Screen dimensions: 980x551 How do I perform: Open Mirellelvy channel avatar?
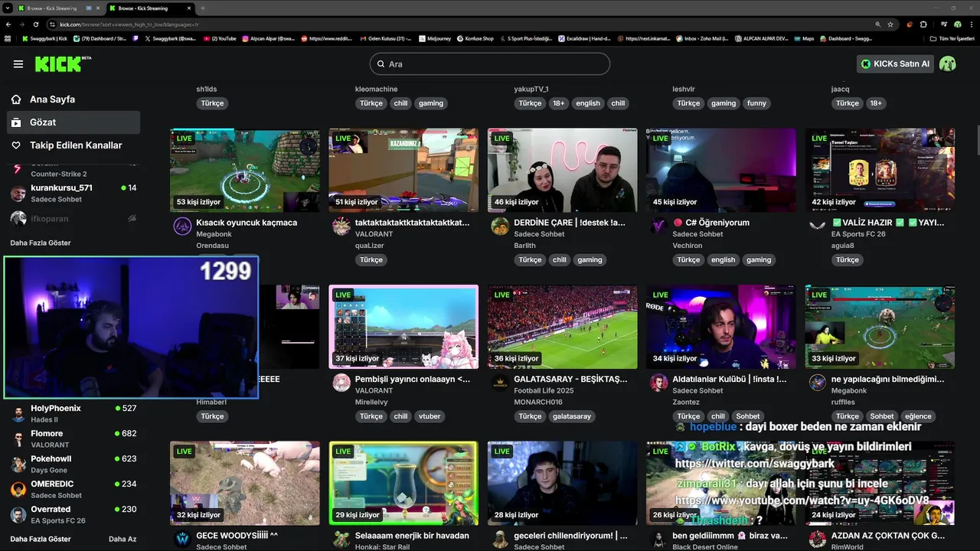click(341, 383)
